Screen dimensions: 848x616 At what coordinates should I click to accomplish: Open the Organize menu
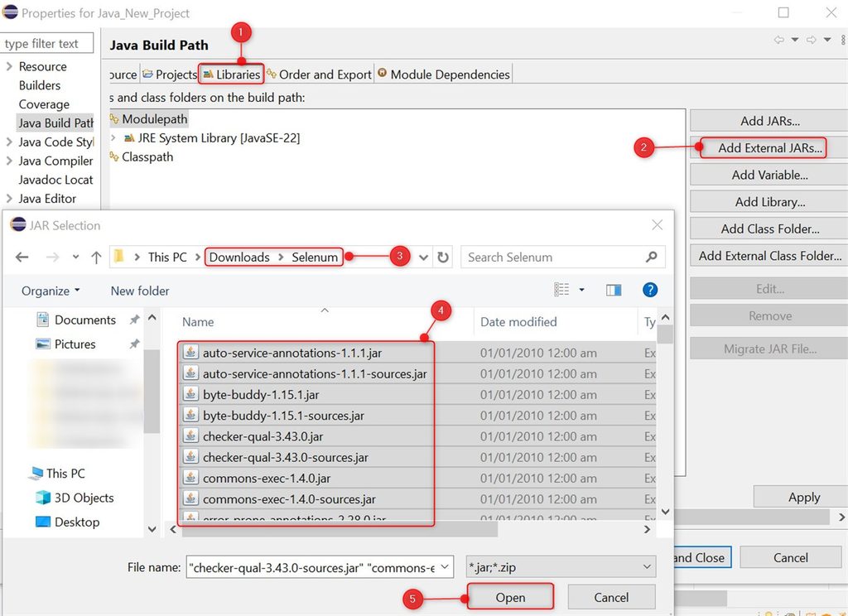coord(51,291)
